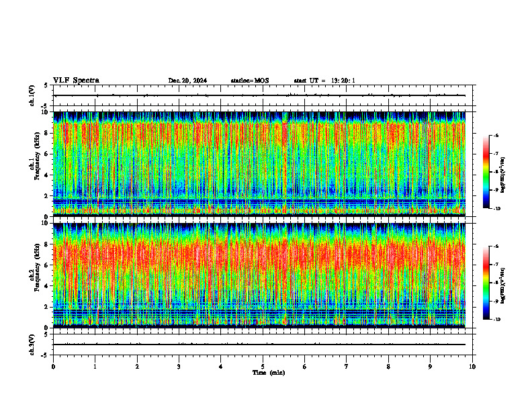
Task: Select the ch.1 color bar PSD unit label
Action: tap(503, 175)
